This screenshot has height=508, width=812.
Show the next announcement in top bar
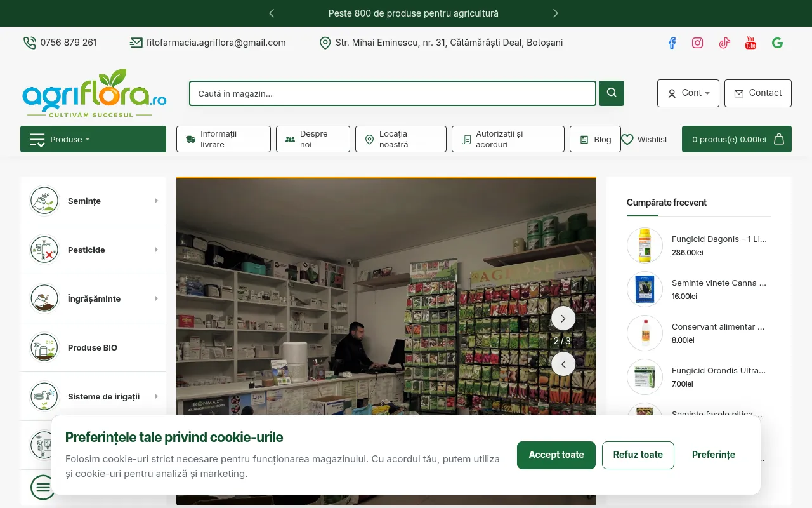(x=556, y=13)
